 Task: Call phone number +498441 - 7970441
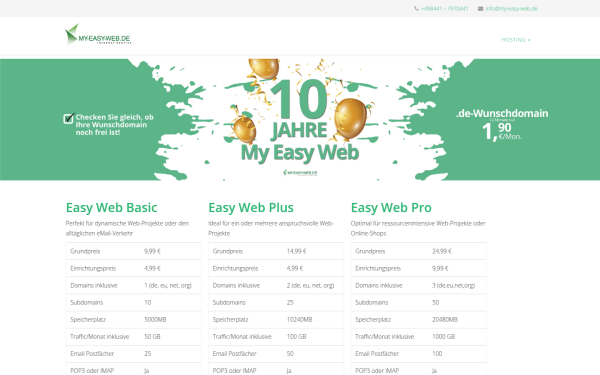pyautogui.click(x=445, y=8)
